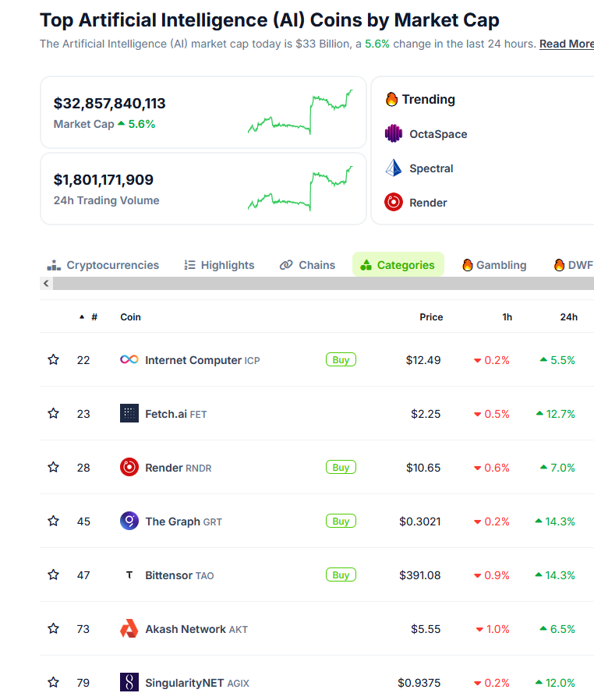
Task: Click the Render logo in table row
Action: pyautogui.click(x=129, y=467)
